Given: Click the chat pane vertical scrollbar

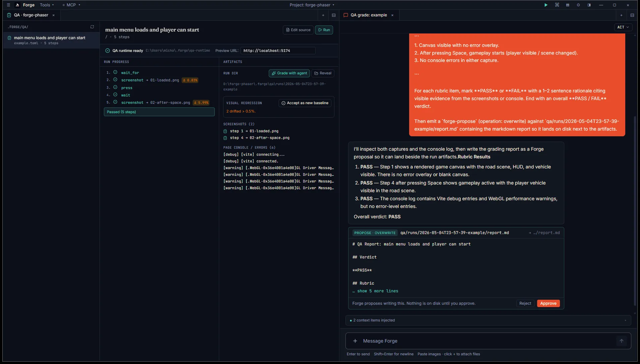Looking at the screenshot, I should pyautogui.click(x=635, y=211).
